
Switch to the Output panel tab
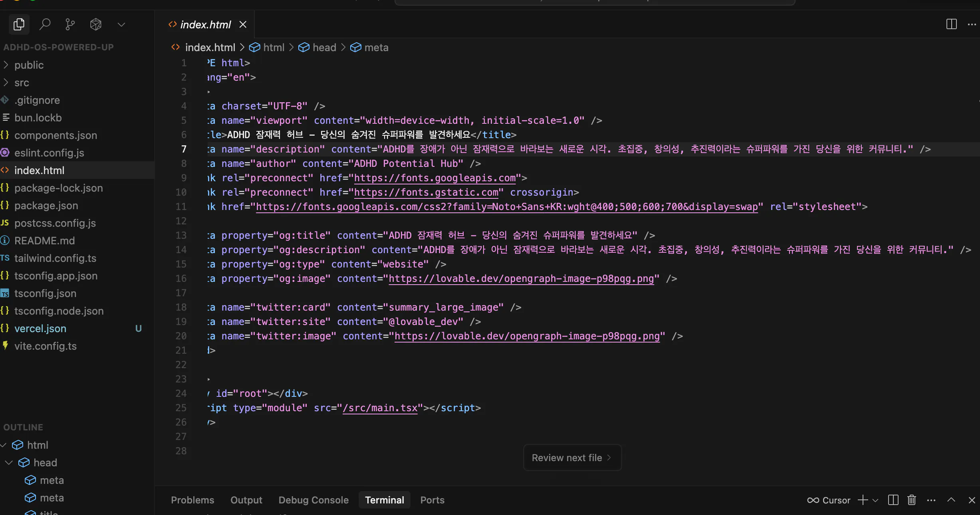point(246,500)
